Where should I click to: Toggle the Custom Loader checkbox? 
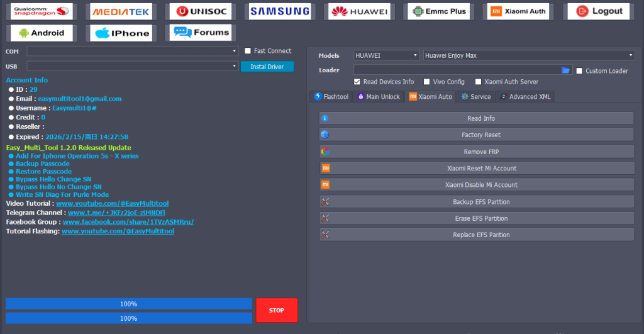click(579, 70)
